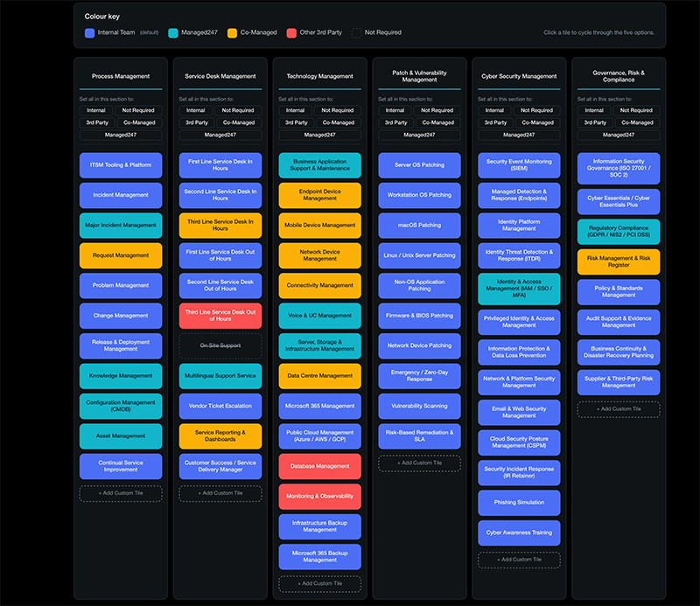Cycle Cloud Security Posture Management tile

(519, 442)
